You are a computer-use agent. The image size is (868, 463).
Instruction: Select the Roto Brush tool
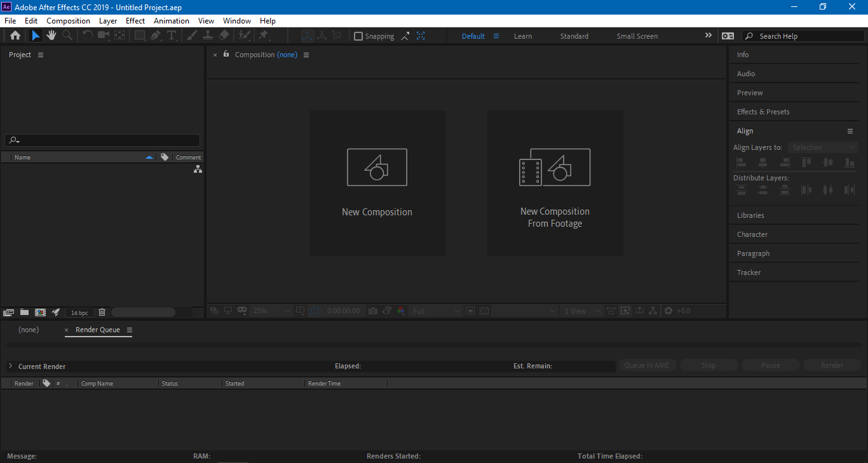(245, 36)
